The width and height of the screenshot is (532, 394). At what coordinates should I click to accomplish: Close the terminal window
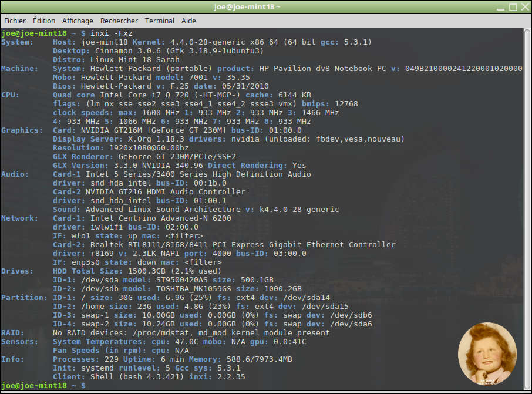click(x=525, y=7)
